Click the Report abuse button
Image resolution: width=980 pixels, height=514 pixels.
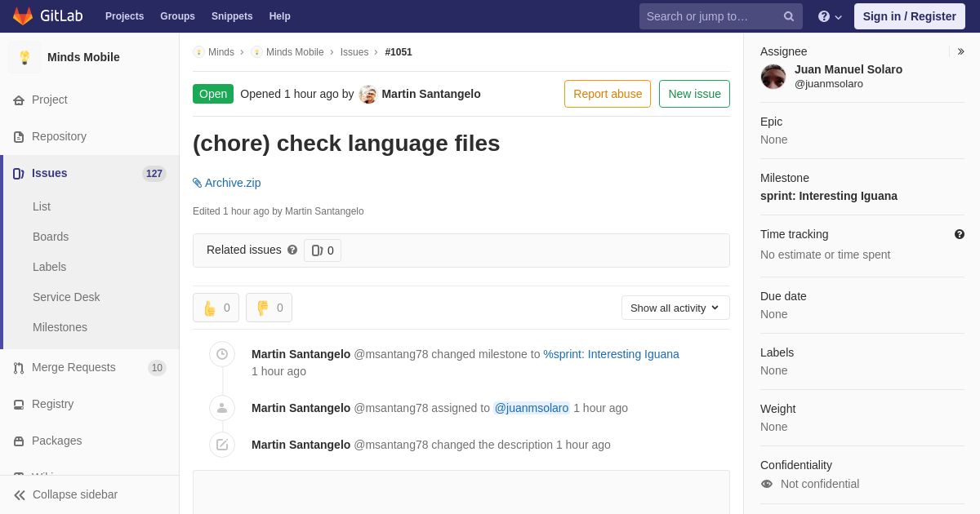(608, 94)
